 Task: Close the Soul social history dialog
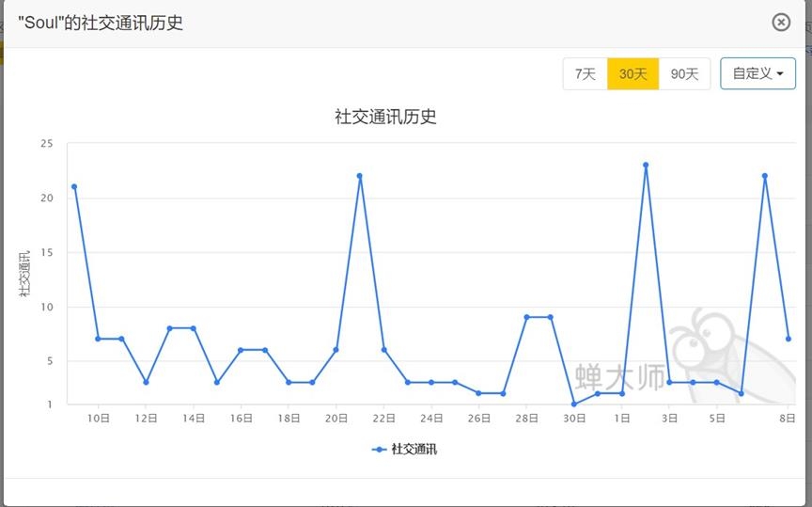pos(781,23)
